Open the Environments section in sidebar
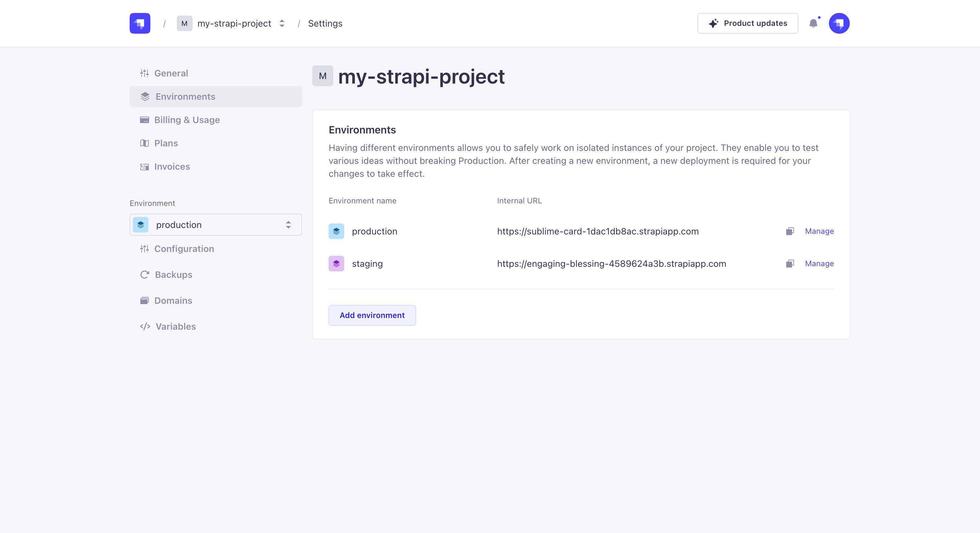 [x=185, y=96]
